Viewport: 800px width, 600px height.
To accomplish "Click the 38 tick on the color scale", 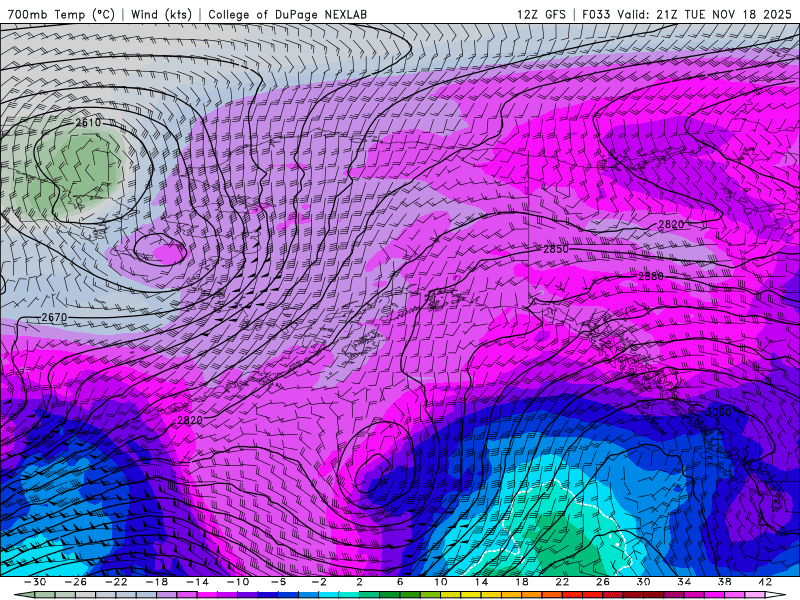I will tap(724, 582).
